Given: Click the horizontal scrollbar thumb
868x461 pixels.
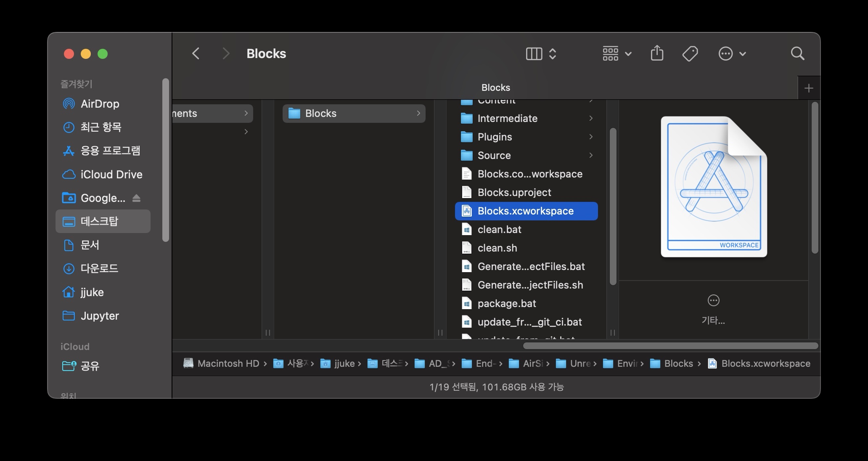Looking at the screenshot, I should 671,346.
